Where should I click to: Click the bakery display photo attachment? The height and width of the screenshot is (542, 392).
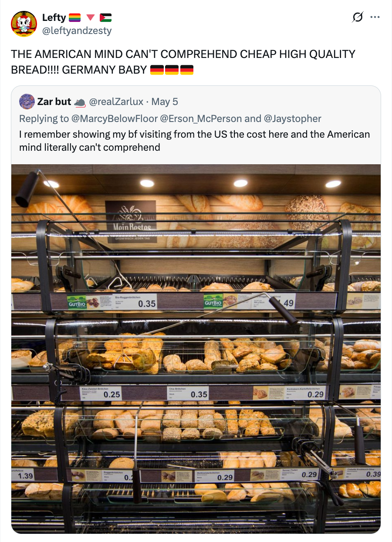coord(196,349)
